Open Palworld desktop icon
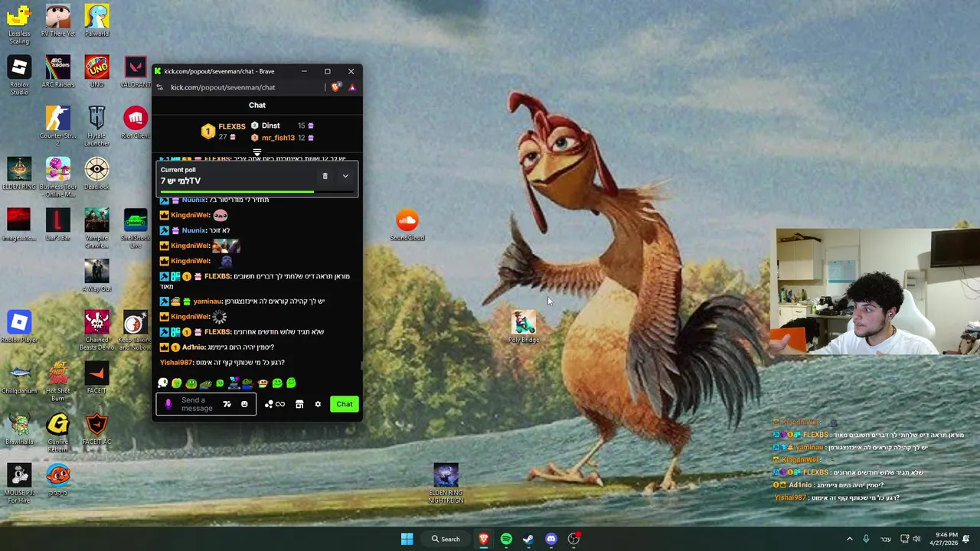This screenshot has width=980, height=551. point(96,21)
